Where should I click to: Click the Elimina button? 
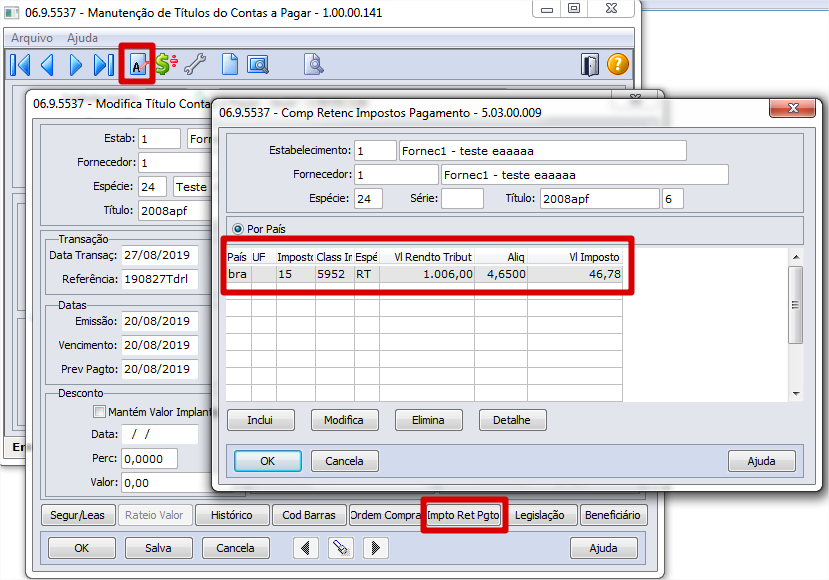pos(428,420)
